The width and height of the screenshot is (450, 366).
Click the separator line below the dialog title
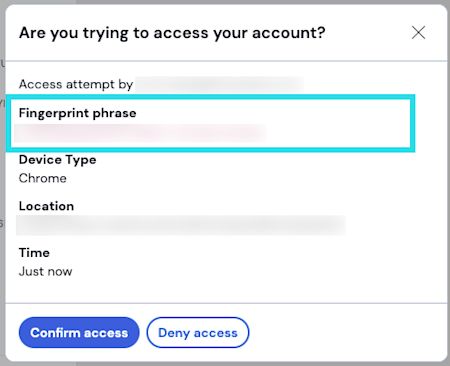click(226, 61)
